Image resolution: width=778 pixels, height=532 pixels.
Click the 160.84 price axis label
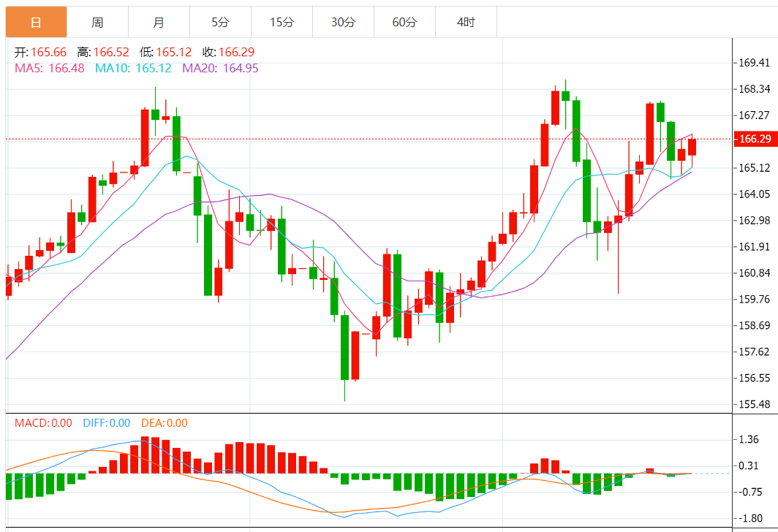point(754,273)
